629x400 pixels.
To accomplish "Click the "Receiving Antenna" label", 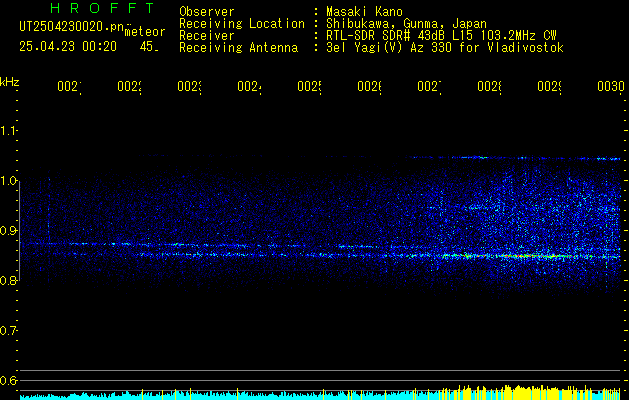I will click(238, 48).
